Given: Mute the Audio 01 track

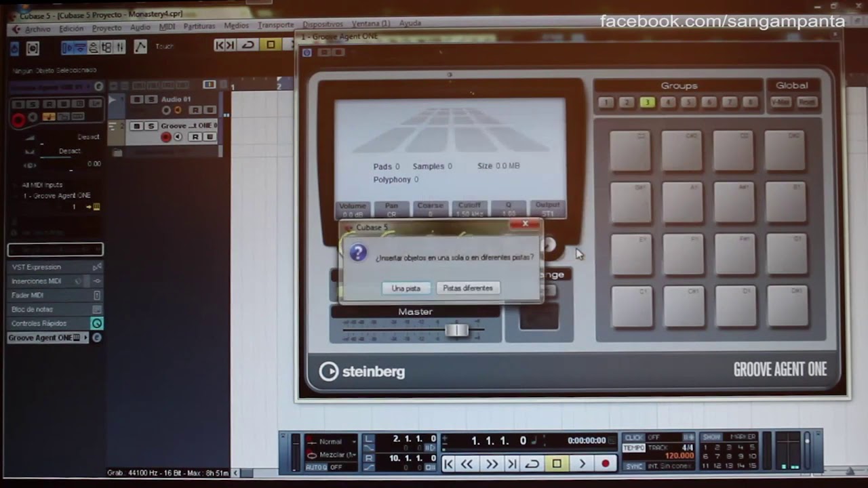Looking at the screenshot, I should [x=137, y=100].
